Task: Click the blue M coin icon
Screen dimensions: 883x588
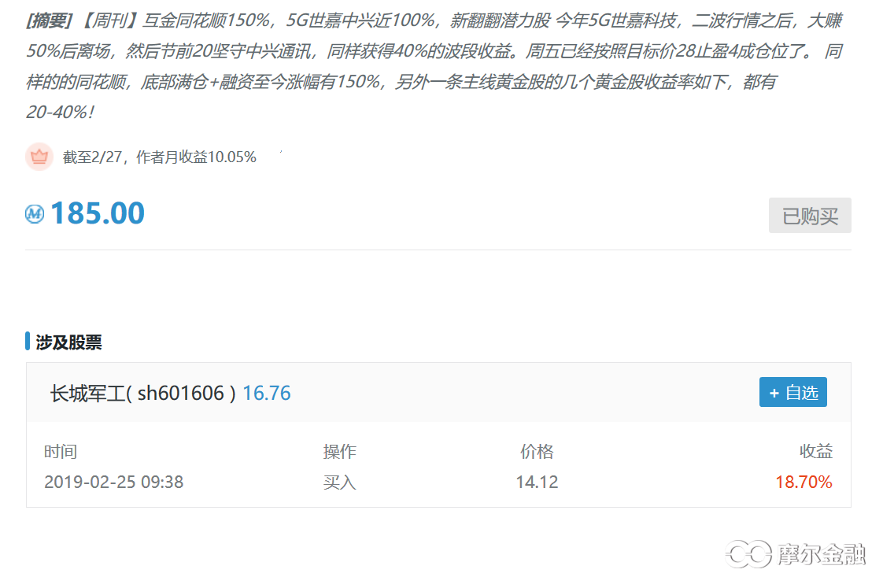Action: point(35,214)
